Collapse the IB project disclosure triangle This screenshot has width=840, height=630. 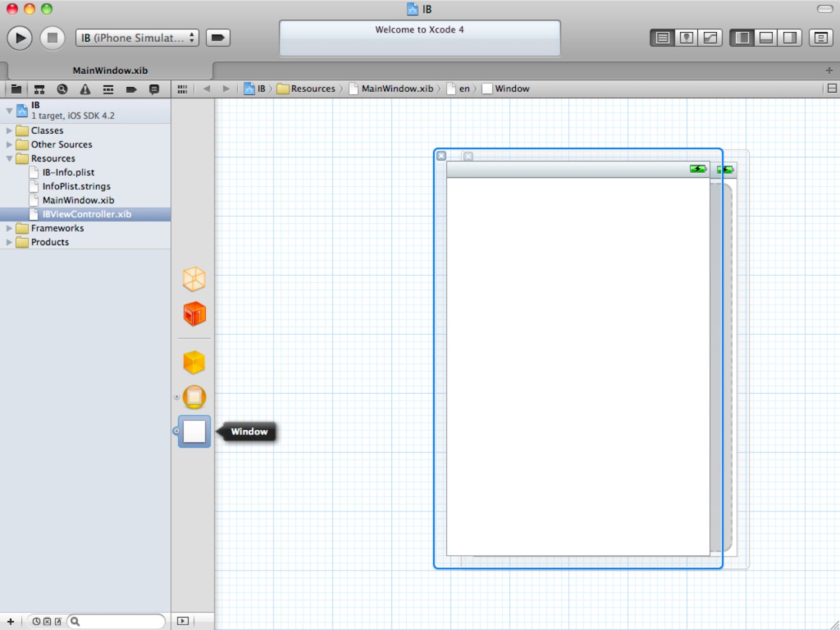tap(9, 110)
